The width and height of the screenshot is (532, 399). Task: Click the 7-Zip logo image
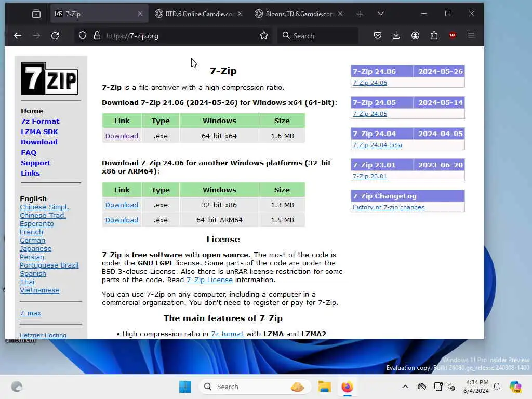click(x=49, y=78)
